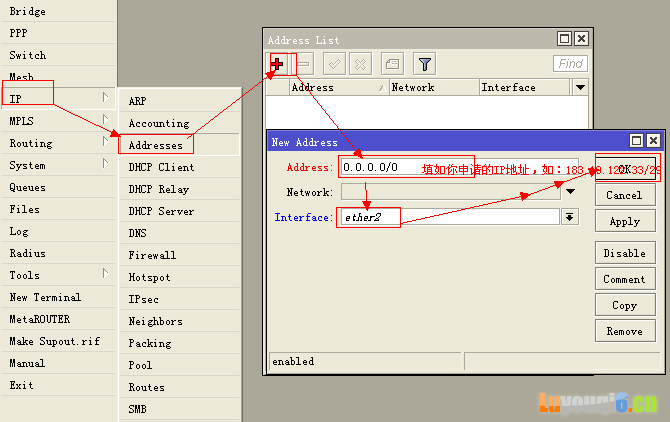
Task: Select DHCP Client in the IP submenu
Action: point(180,167)
